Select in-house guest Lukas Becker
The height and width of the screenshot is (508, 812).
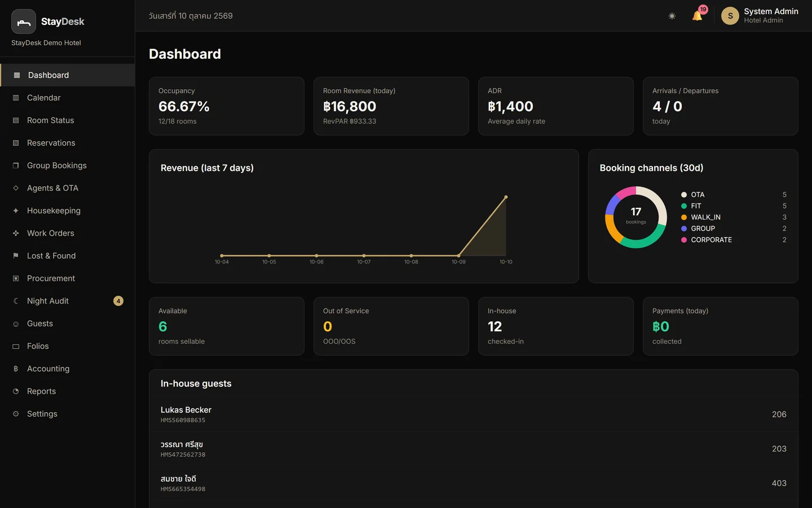[474, 414]
